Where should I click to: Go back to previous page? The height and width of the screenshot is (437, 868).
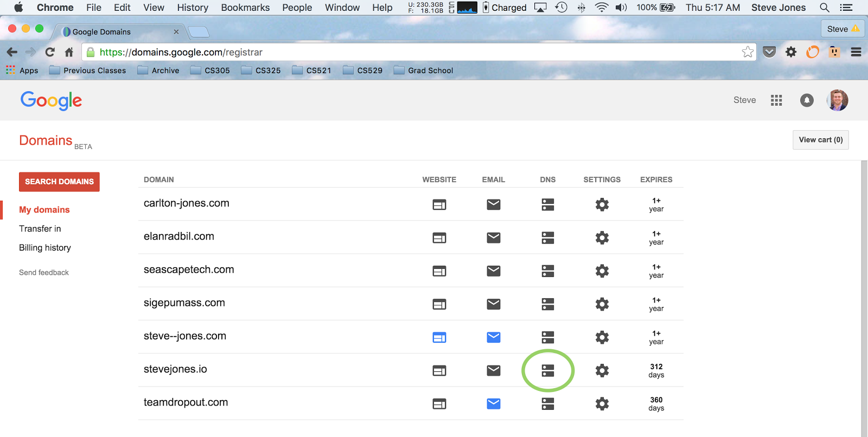pos(12,52)
